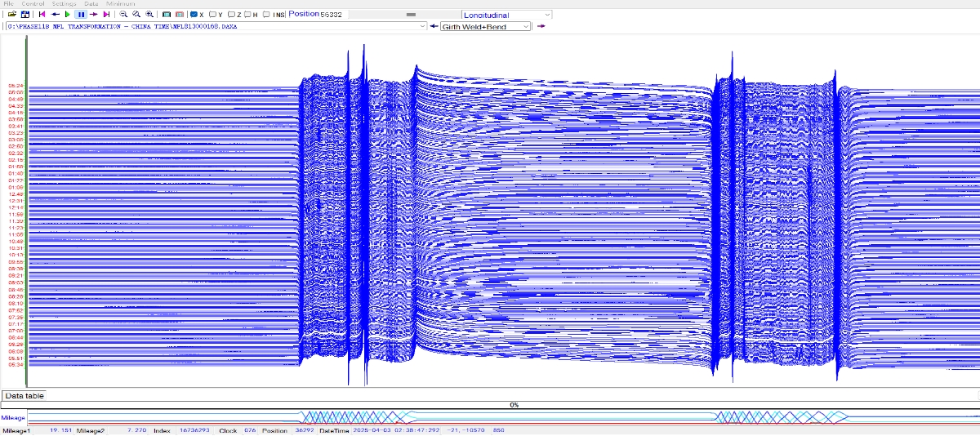Viewport: 980px width, 436px height.
Task: Go to next feature with purple arrow
Action: [541, 26]
